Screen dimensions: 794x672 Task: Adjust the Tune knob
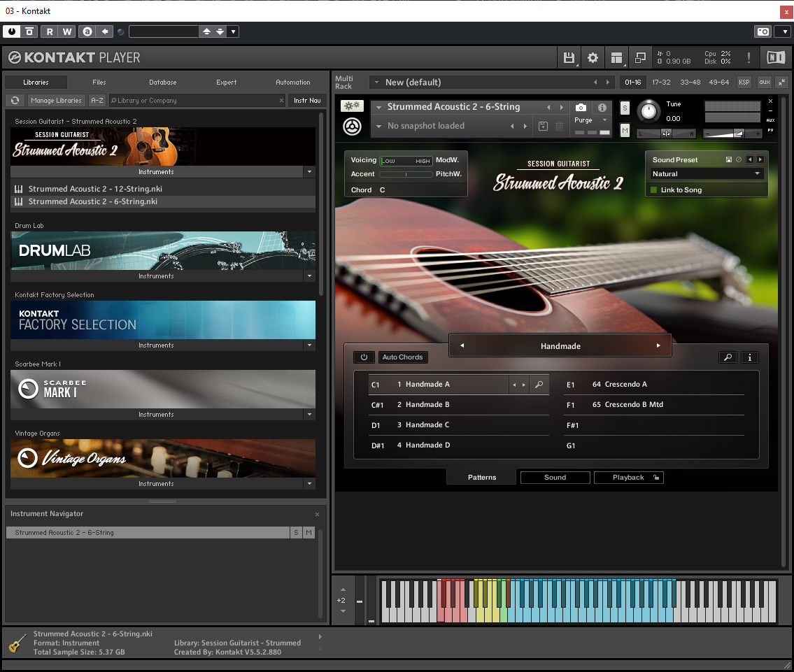pyautogui.click(x=648, y=110)
